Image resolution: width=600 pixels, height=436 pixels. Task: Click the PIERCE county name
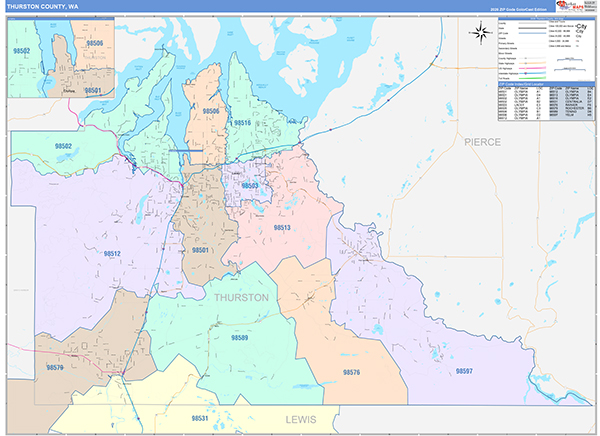(x=483, y=142)
